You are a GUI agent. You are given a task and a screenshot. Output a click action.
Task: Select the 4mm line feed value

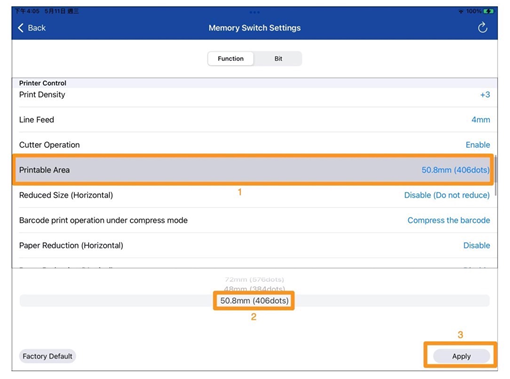(x=480, y=120)
